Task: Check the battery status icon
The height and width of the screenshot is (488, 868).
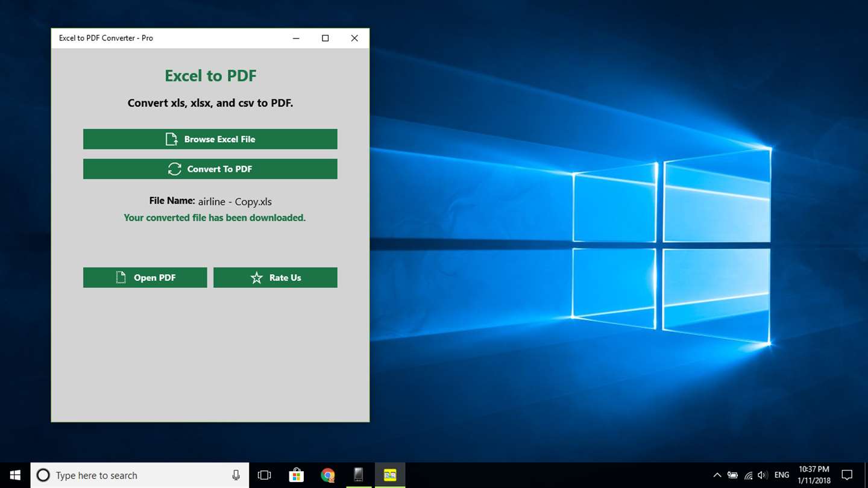Action: pyautogui.click(x=732, y=475)
